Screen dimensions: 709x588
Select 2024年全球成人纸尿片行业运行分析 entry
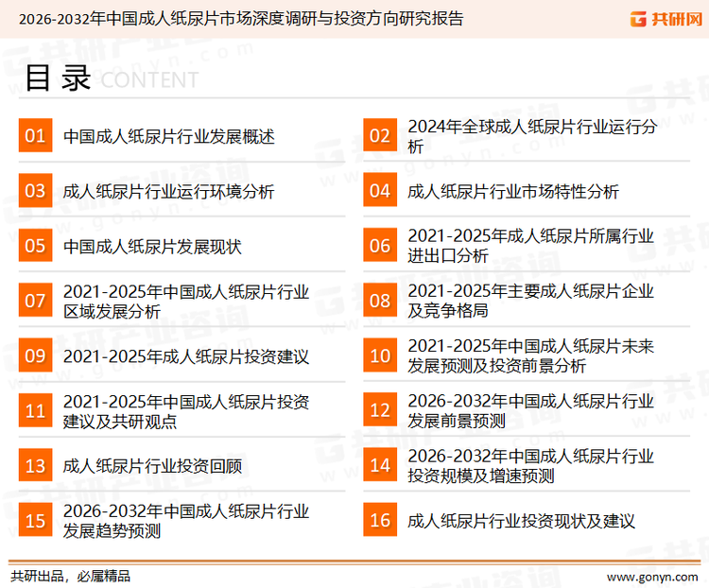tap(532, 136)
